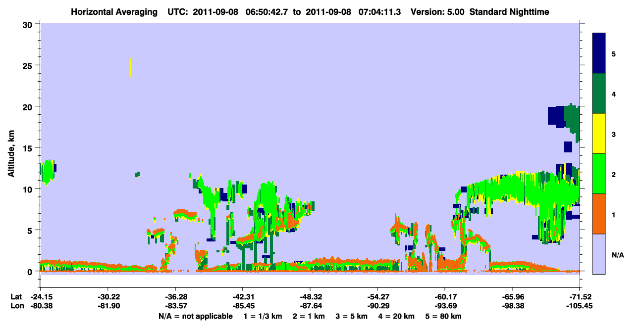Click the yellow colorbar segment labeled 3

[599, 134]
